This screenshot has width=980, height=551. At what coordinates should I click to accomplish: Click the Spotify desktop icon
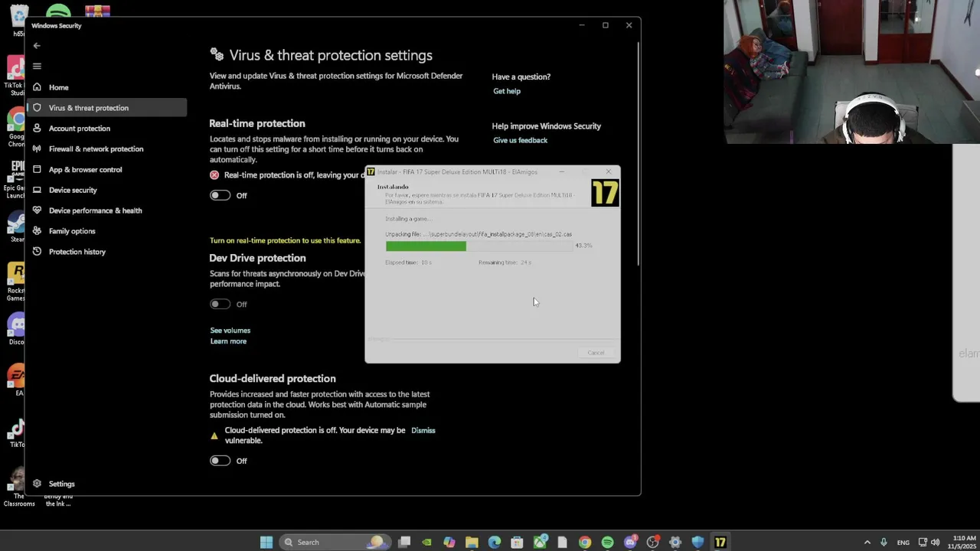coord(58,11)
